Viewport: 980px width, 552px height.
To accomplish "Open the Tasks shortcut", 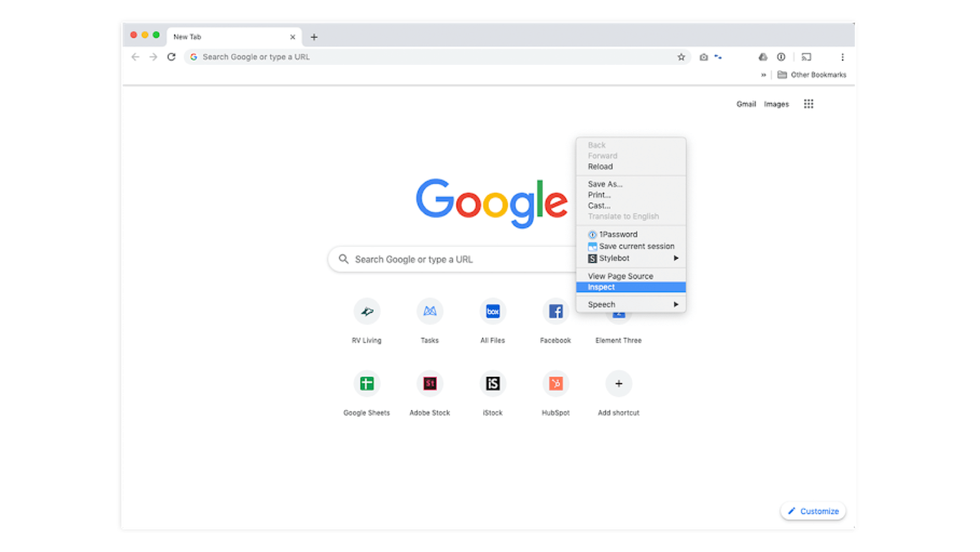I will (430, 311).
